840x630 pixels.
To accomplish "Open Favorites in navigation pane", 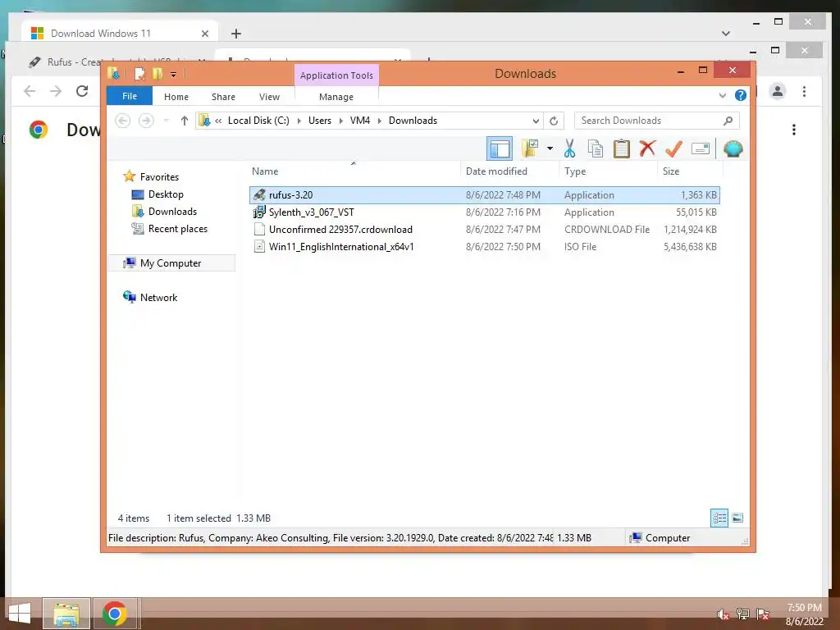I will (159, 177).
